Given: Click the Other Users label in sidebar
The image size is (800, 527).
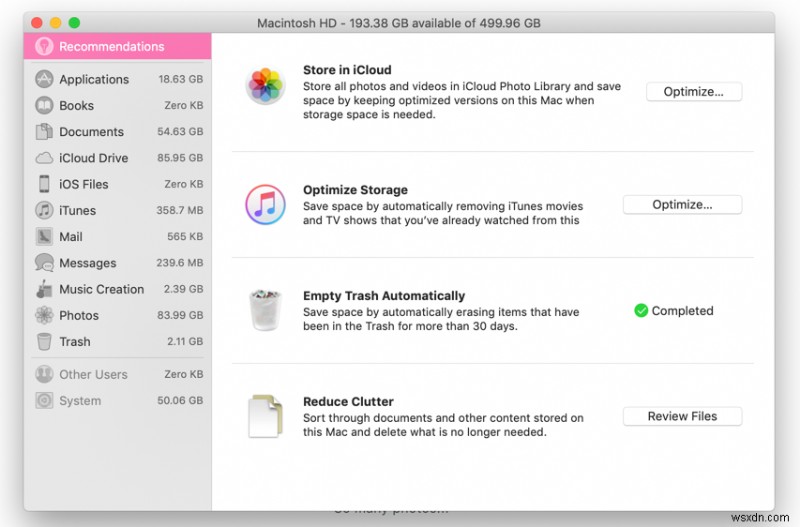Looking at the screenshot, I should coord(93,374).
